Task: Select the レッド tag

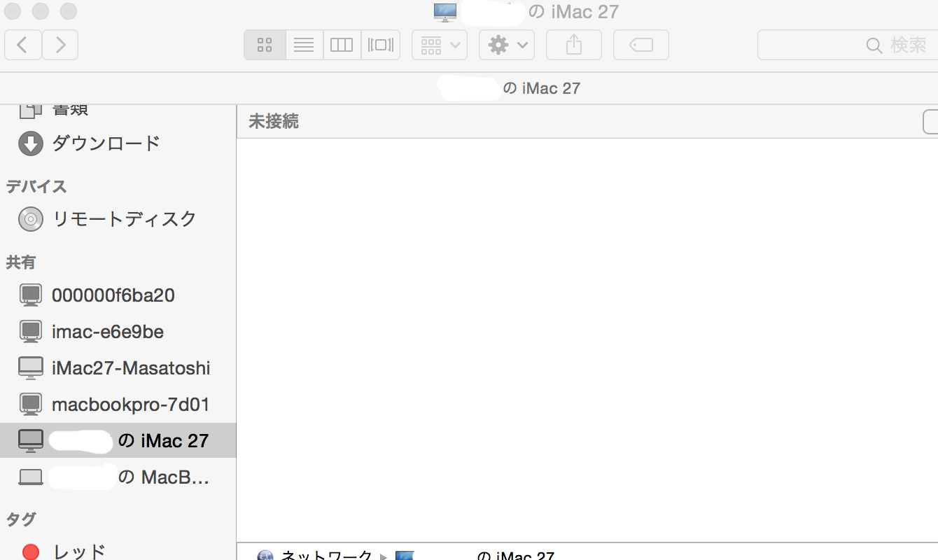Action: pyautogui.click(x=118, y=552)
